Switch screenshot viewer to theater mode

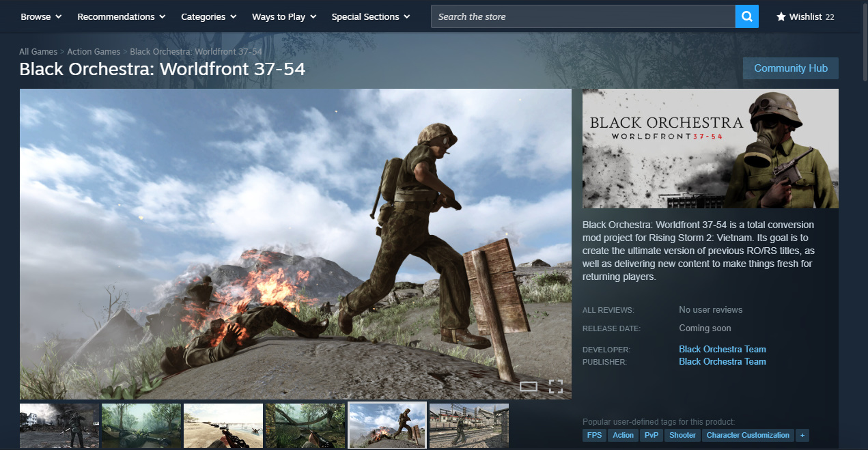(529, 386)
